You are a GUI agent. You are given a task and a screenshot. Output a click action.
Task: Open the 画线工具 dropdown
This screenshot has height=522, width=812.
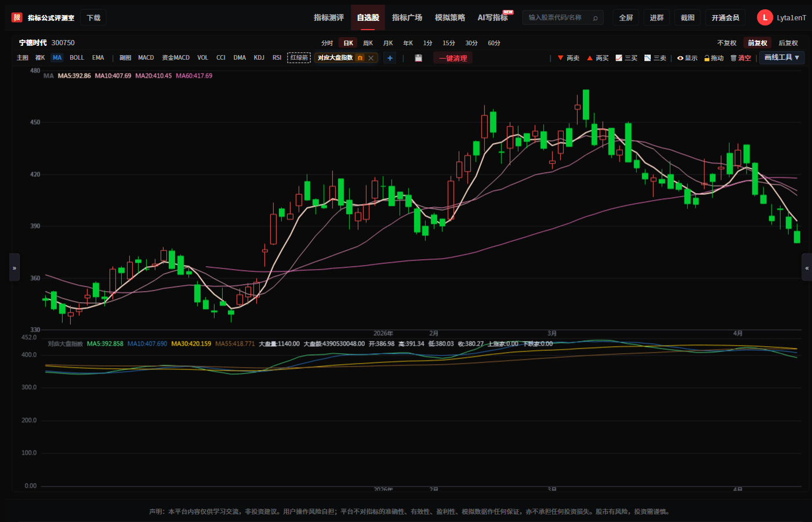[782, 57]
